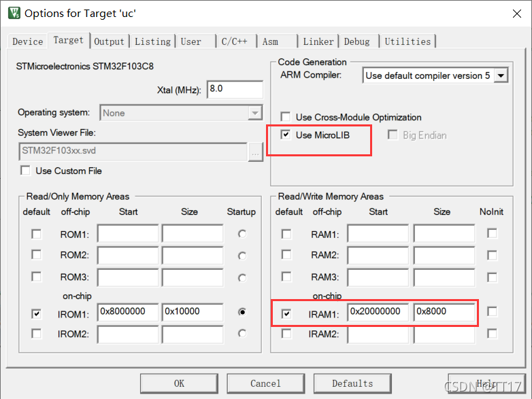This screenshot has height=399, width=532.
Task: Click the IRAM1 Size field 0x8000
Action: (444, 312)
